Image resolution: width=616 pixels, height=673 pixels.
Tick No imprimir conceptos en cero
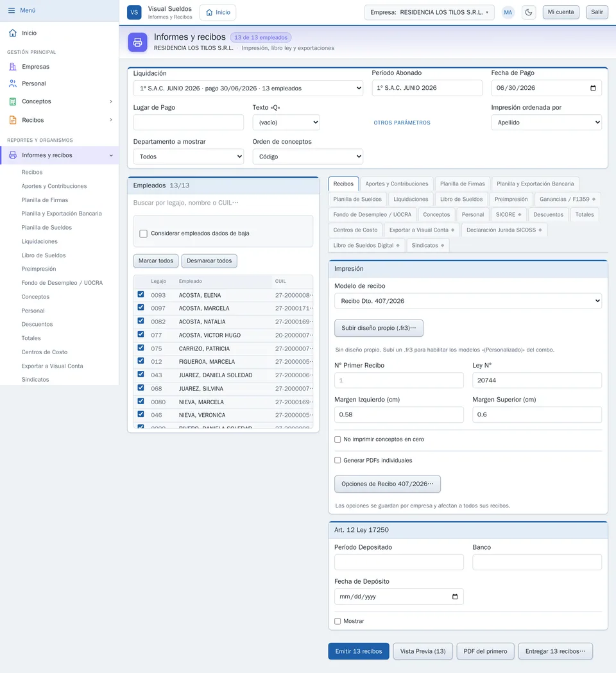pyautogui.click(x=338, y=439)
